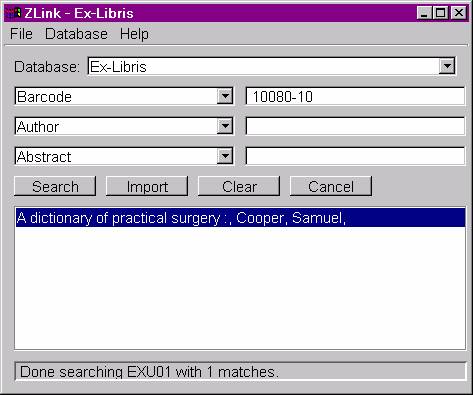
Task: Click the Cancel button
Action: [331, 186]
